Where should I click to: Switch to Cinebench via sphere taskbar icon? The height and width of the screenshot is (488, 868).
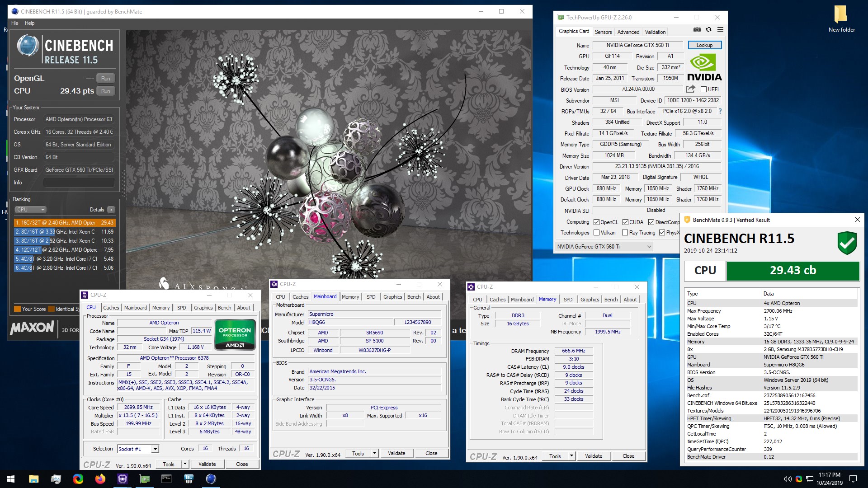point(211,479)
